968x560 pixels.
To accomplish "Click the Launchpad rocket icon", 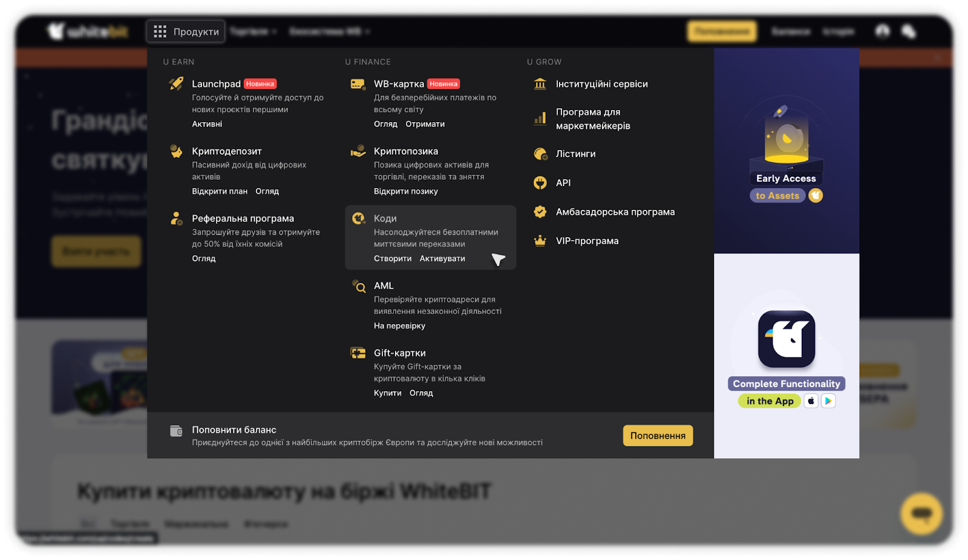I will click(176, 84).
